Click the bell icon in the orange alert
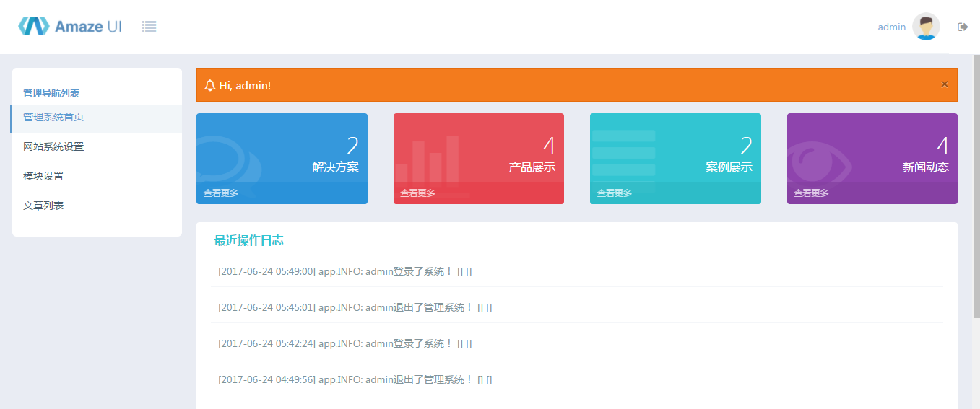This screenshot has width=980, height=409. (x=210, y=85)
